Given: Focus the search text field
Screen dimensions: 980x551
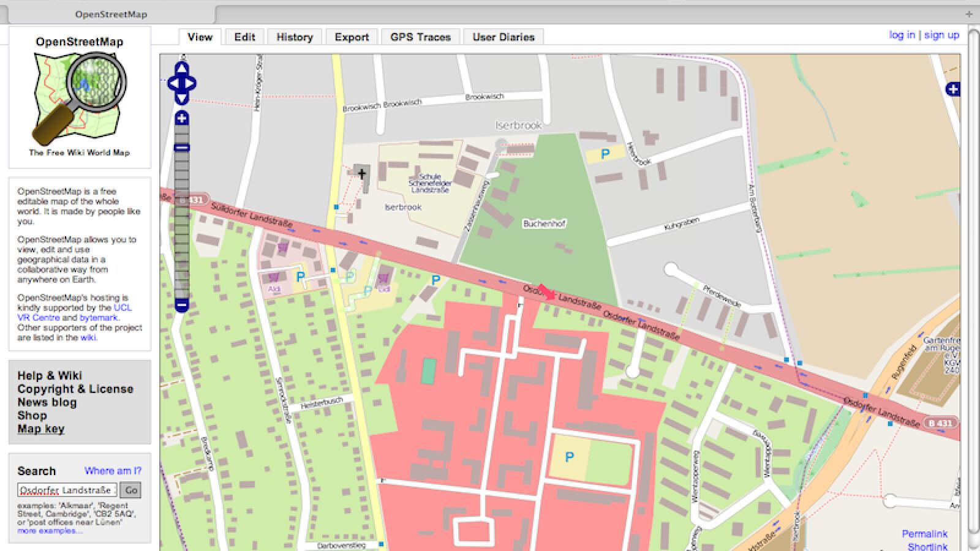Looking at the screenshot, I should pyautogui.click(x=67, y=490).
